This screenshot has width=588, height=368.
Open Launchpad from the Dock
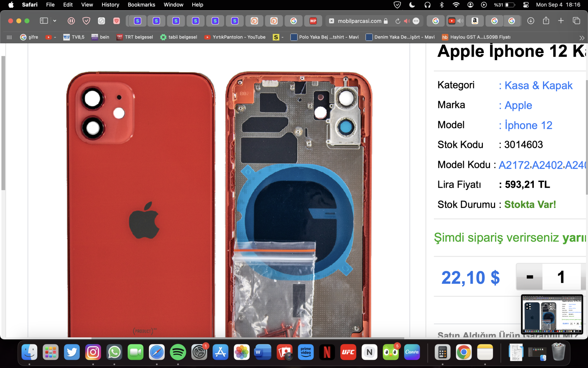51,352
